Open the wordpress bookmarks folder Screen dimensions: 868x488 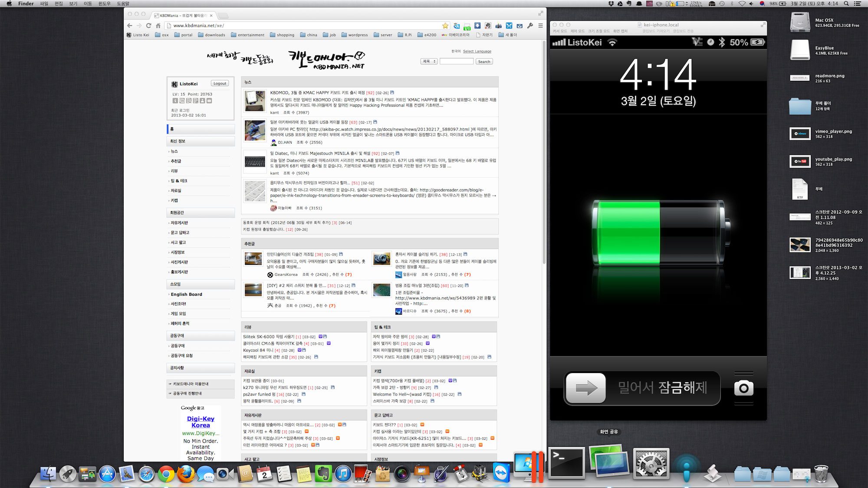coord(355,35)
